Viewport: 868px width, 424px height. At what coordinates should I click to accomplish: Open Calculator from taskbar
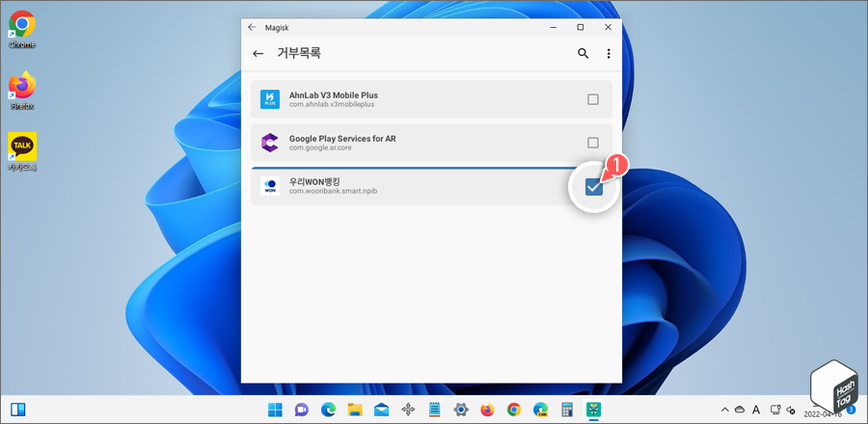tap(567, 410)
